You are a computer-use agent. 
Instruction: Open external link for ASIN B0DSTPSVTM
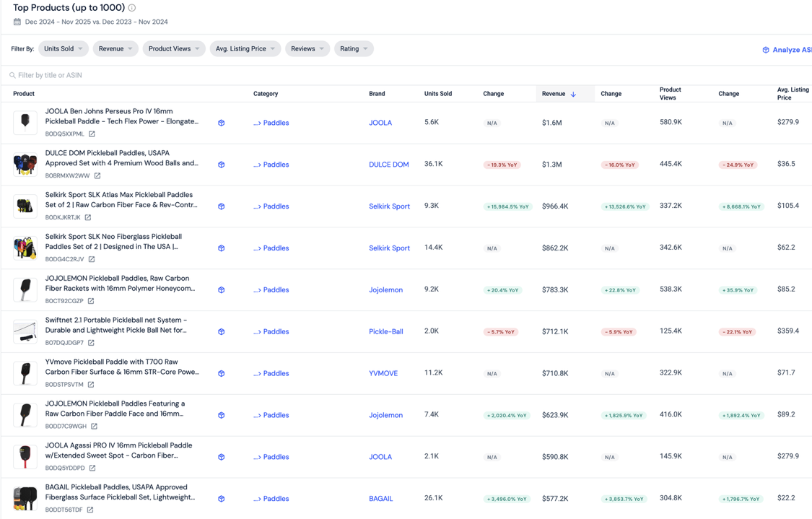91,384
